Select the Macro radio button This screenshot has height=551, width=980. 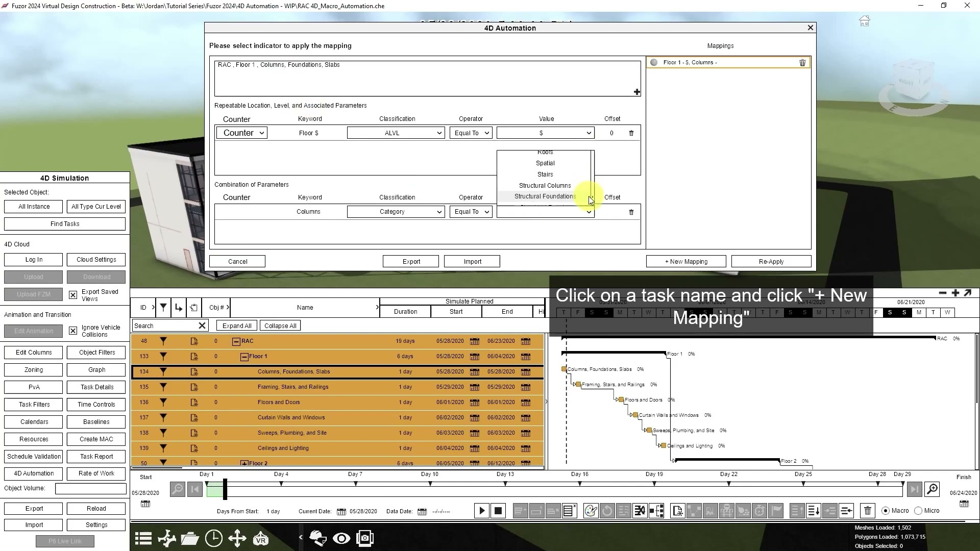click(x=886, y=511)
